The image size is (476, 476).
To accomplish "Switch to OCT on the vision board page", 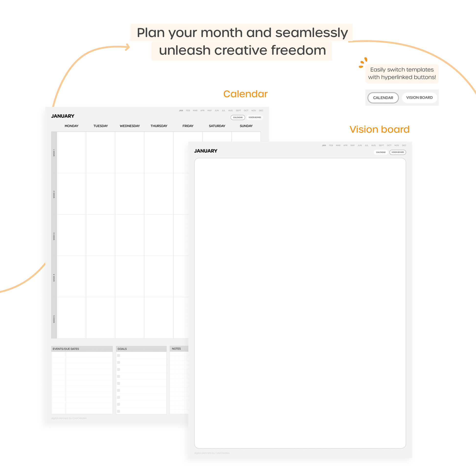I will click(x=389, y=145).
